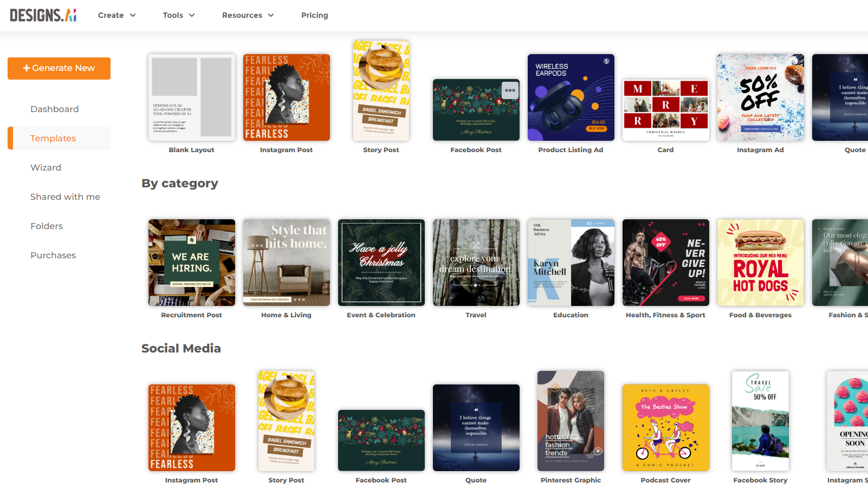868x496 pixels.
Task: Navigate to Folders in the sidebar
Action: coord(47,226)
